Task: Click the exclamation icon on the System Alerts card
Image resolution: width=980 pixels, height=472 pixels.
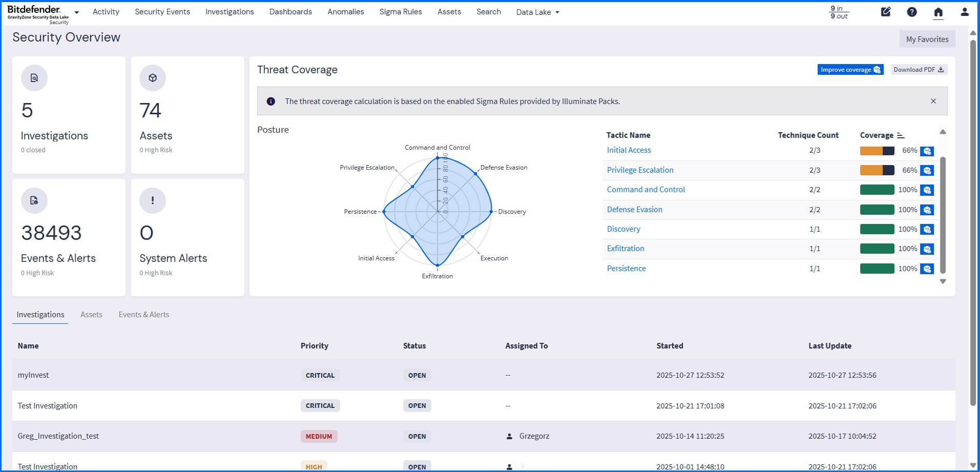Action: click(x=152, y=200)
